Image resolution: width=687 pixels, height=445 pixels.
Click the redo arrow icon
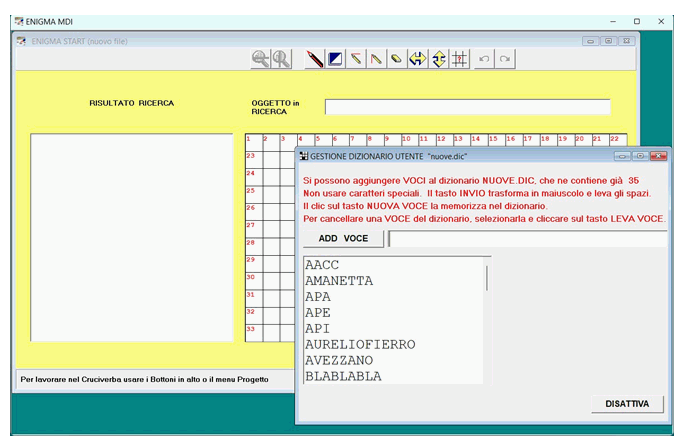pyautogui.click(x=505, y=60)
